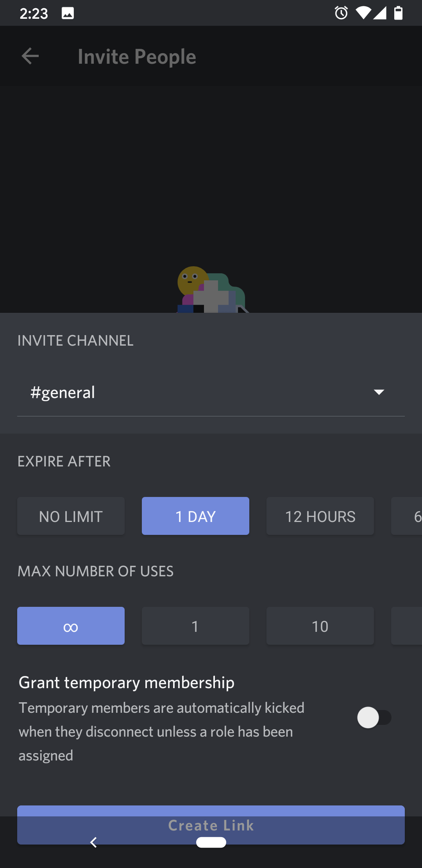Expand the #general channel selector
The width and height of the screenshot is (422, 868).
tap(195, 392)
